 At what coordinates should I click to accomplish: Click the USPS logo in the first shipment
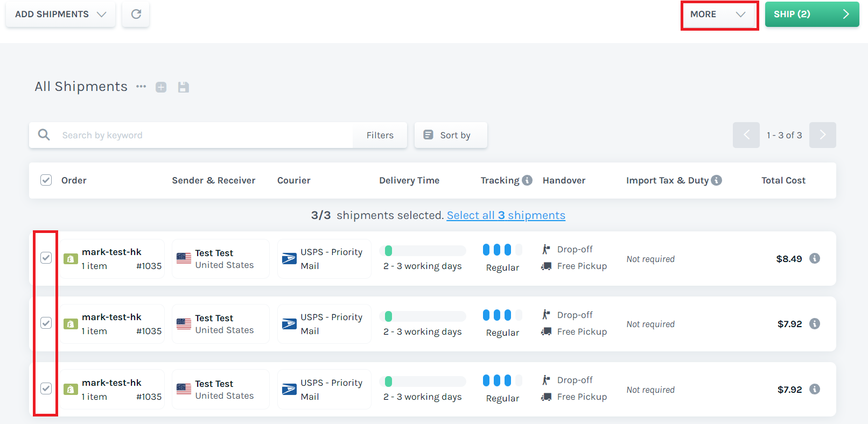pos(289,259)
